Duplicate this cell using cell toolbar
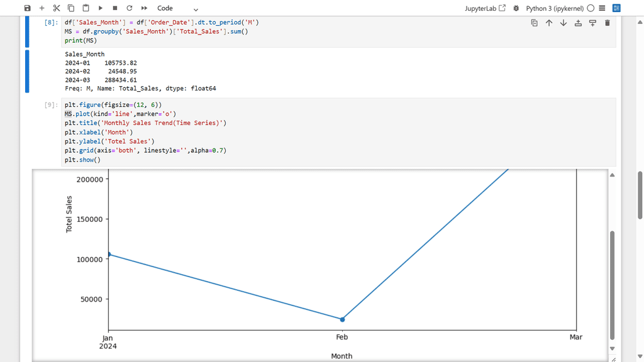Screen dimensions: 644x362 (x=534, y=23)
